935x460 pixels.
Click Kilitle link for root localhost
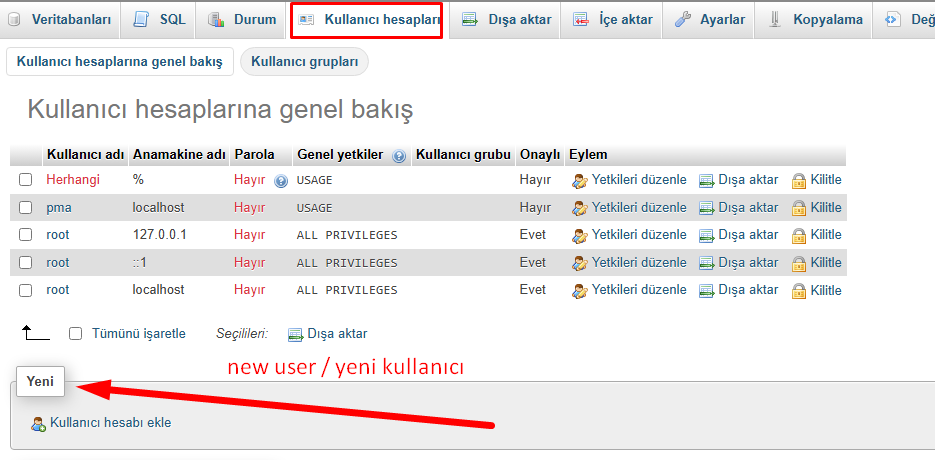(826, 291)
